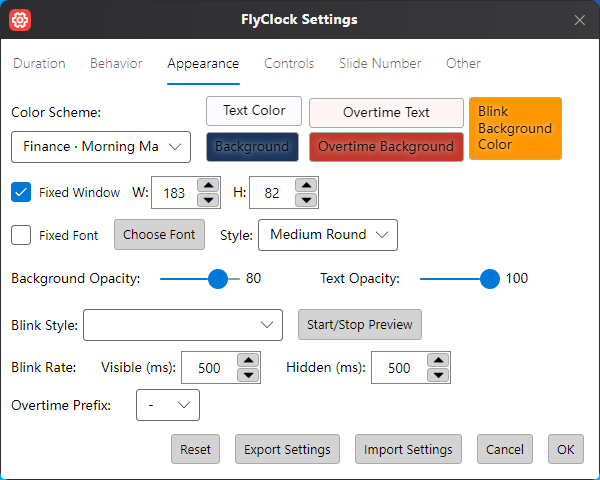Open the Slide Number tab
The width and height of the screenshot is (600, 480).
pyautogui.click(x=380, y=63)
